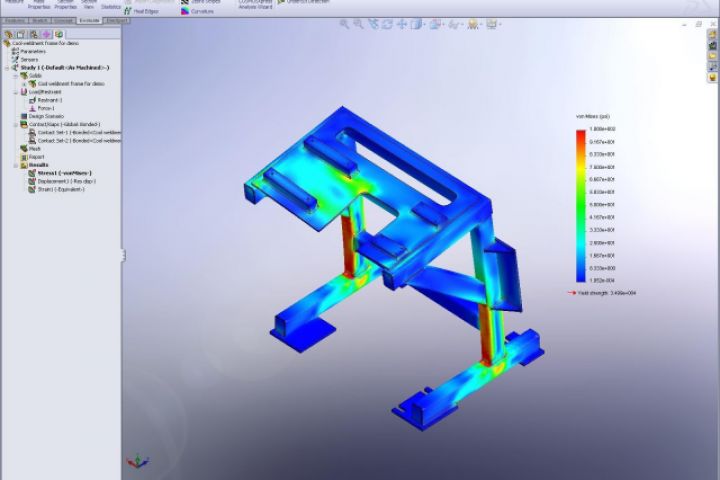The width and height of the screenshot is (720, 480).
Task: Select the Design Scenario item
Action: [x=42, y=117]
